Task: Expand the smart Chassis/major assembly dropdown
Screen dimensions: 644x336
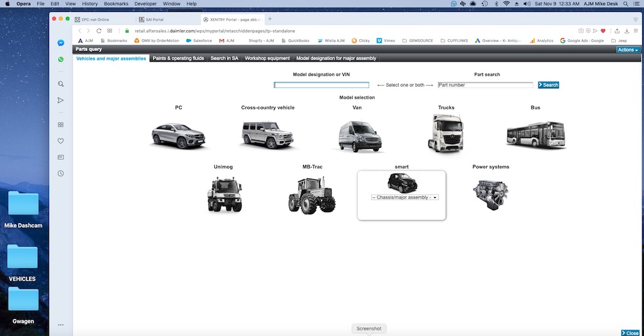Action: pyautogui.click(x=404, y=197)
